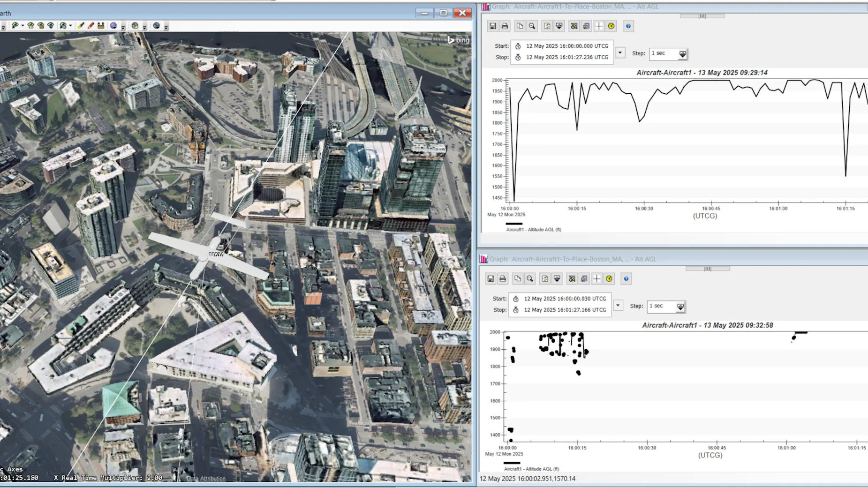Open upper graph time interval dropdown arrow
This screenshot has height=488, width=868.
pyautogui.click(x=620, y=53)
